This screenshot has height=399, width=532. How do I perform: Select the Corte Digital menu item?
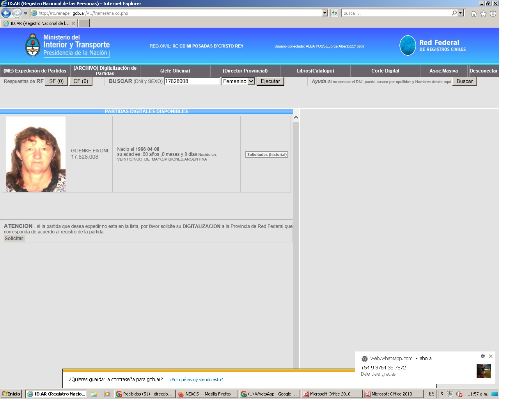385,71
